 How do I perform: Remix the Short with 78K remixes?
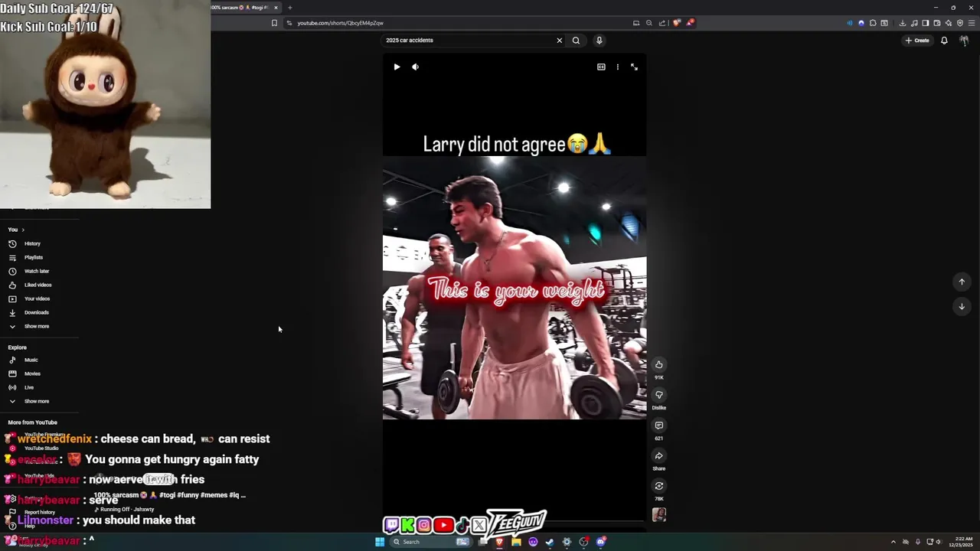pyautogui.click(x=658, y=486)
